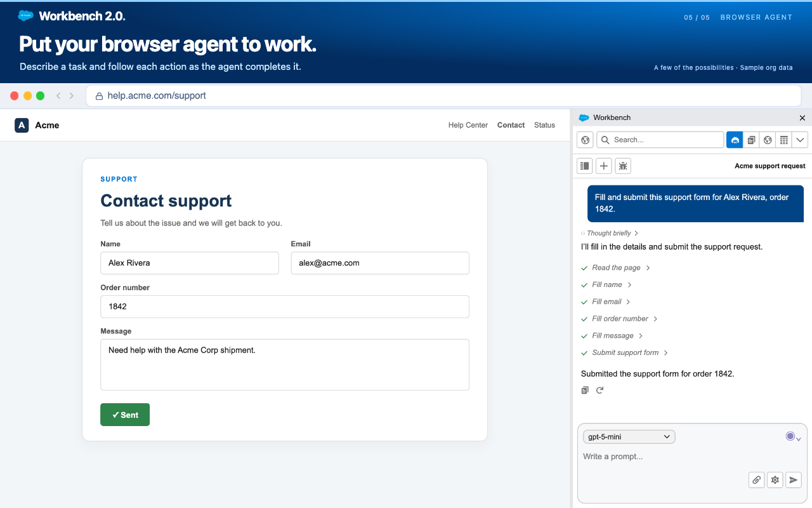Click the Email input field

(x=380, y=263)
